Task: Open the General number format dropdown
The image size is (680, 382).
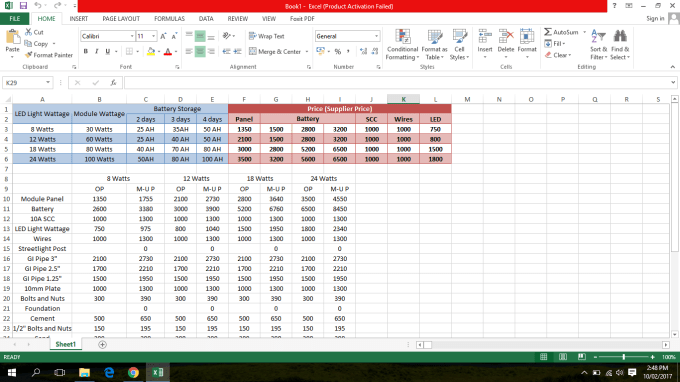Action: (x=376, y=36)
